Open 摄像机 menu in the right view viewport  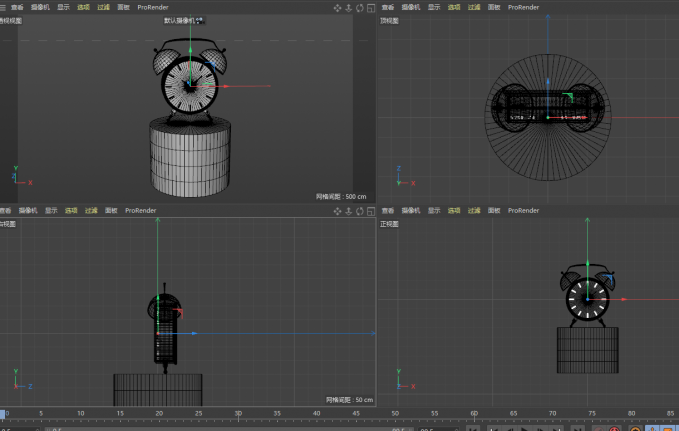pyautogui.click(x=28, y=211)
